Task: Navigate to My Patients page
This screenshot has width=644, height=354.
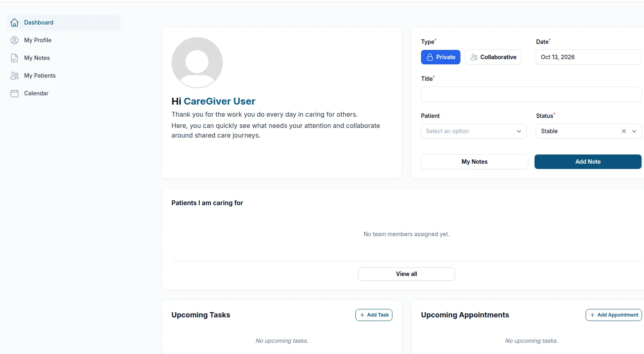Action: click(64, 76)
